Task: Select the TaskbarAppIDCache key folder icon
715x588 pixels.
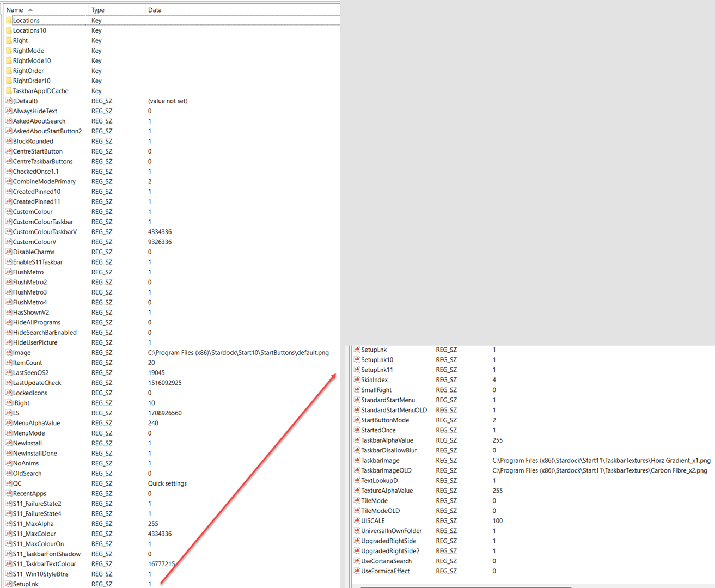Action: click(9, 91)
